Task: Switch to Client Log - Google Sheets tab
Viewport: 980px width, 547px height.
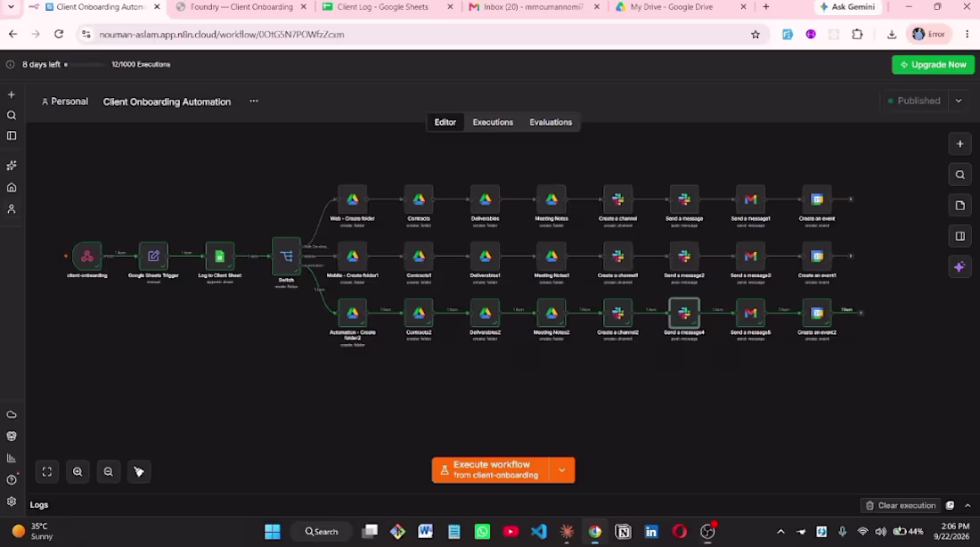Action: [382, 7]
